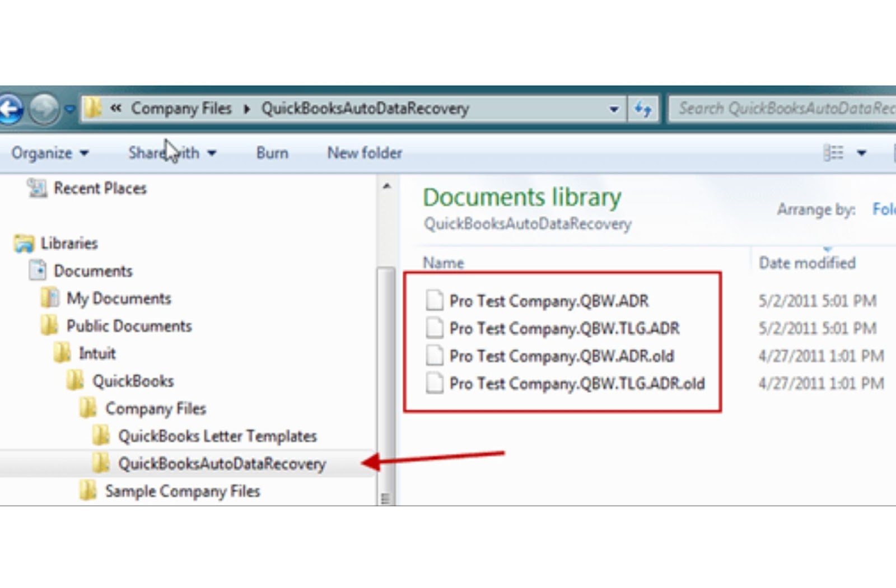Click the date of Pro Test Company.QBW.ADR
The height and width of the screenshot is (588, 896).
818,301
